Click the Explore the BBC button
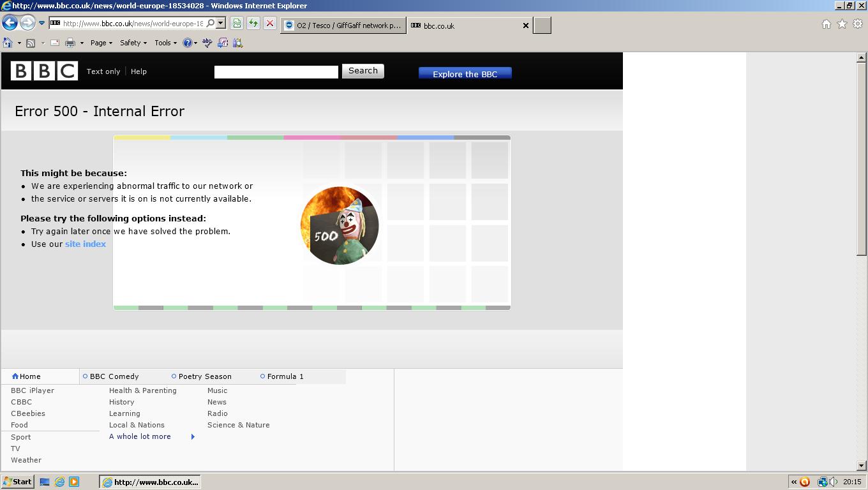This screenshot has height=490, width=868. pyautogui.click(x=465, y=74)
